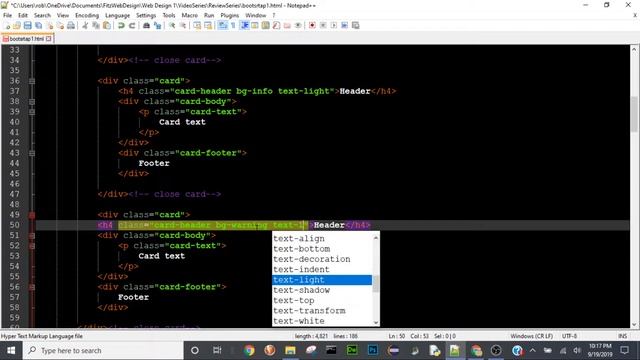
Task: Collapse the fold at line 36
Action: click(x=32, y=81)
